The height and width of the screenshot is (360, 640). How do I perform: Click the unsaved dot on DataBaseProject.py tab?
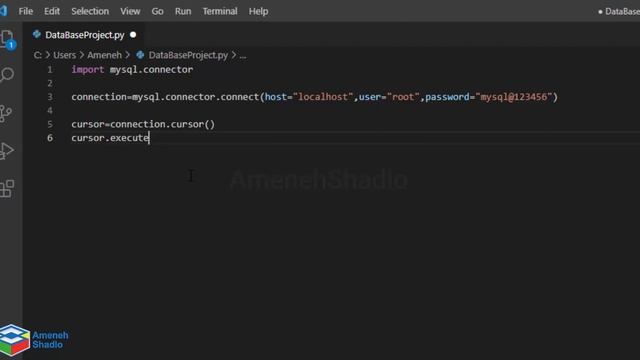coord(133,35)
